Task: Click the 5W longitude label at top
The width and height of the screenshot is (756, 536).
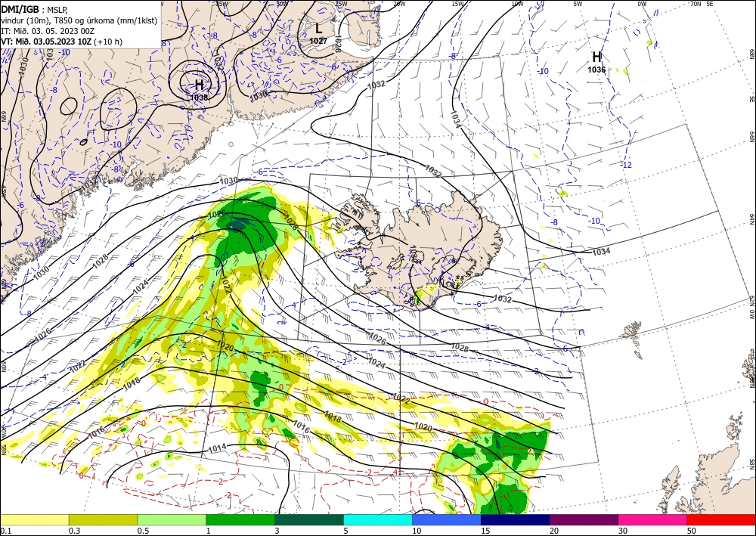Action: pyautogui.click(x=578, y=4)
